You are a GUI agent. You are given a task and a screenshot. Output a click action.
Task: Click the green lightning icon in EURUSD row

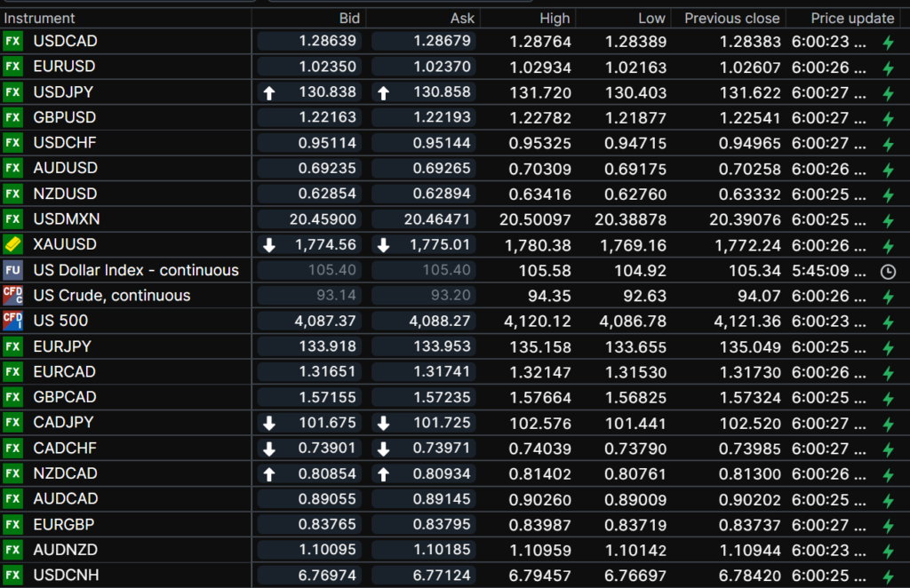coord(887,68)
